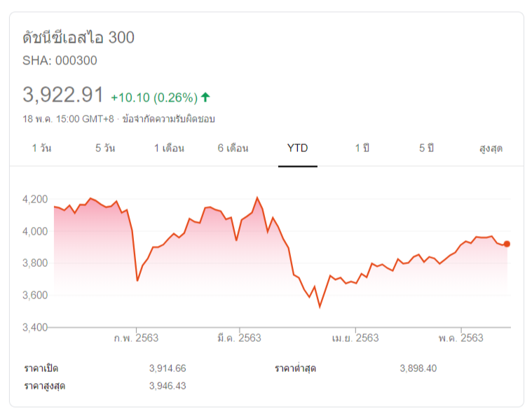The height and width of the screenshot is (414, 532).
Task: Click the มี.ค. 2563 axis label
Action: click(239, 338)
